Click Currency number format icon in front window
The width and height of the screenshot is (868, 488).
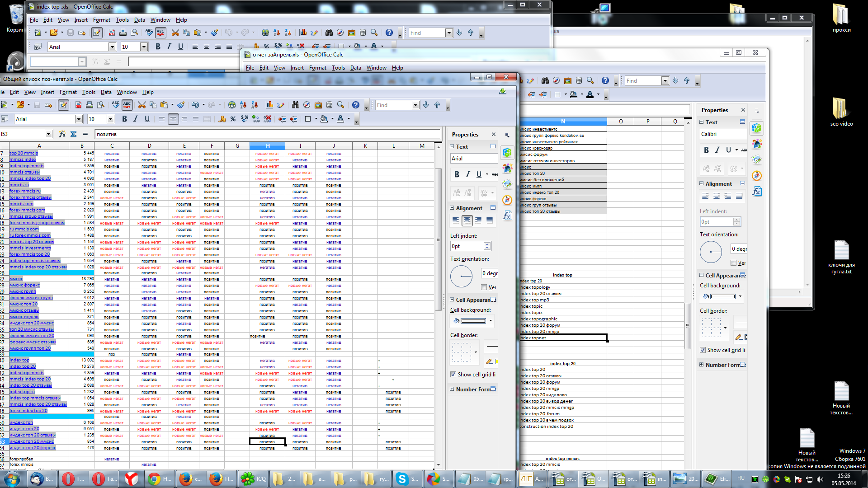click(x=222, y=119)
